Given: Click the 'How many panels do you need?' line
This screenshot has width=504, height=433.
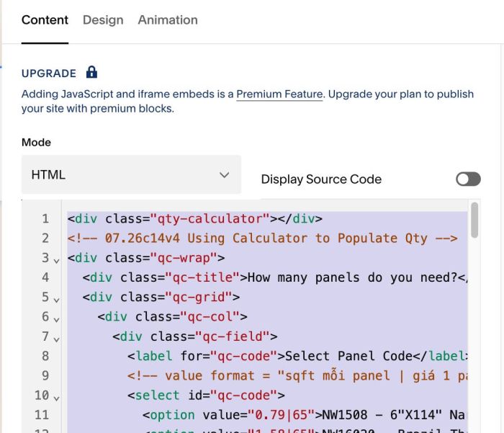Looking at the screenshot, I should pos(275,277).
